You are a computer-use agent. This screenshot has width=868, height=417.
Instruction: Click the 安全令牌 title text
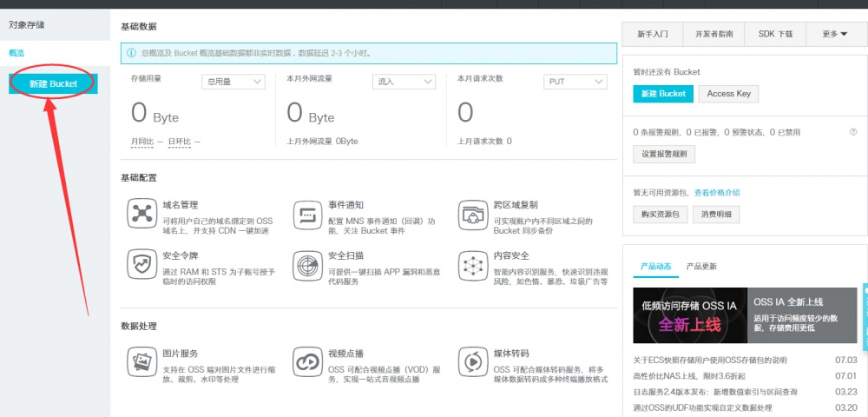(x=181, y=256)
